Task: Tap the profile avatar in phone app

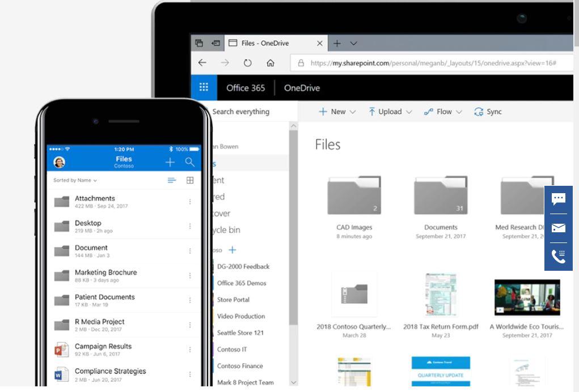Action: [60, 162]
